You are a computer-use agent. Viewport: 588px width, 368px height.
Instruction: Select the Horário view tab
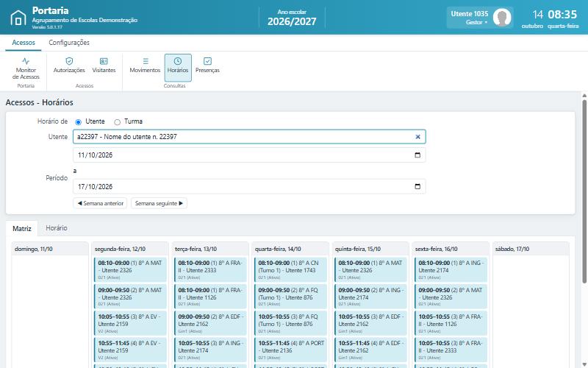[x=57, y=228]
